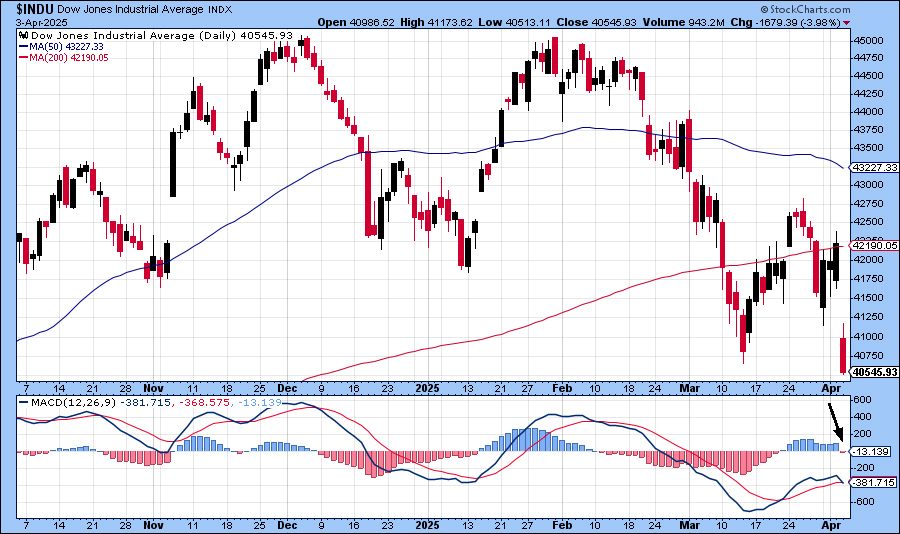Click the 200 label on MACD axis

(862, 434)
